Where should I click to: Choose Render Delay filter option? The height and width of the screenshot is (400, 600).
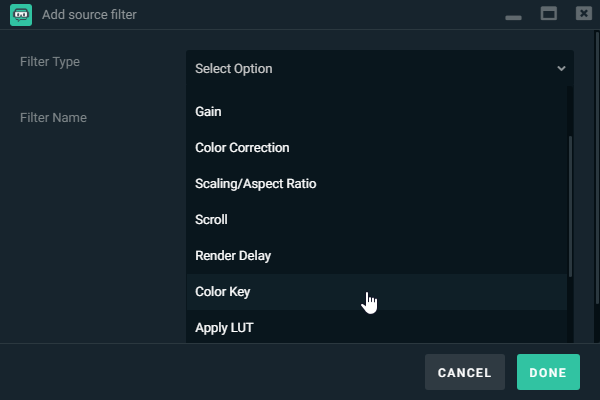pos(233,256)
